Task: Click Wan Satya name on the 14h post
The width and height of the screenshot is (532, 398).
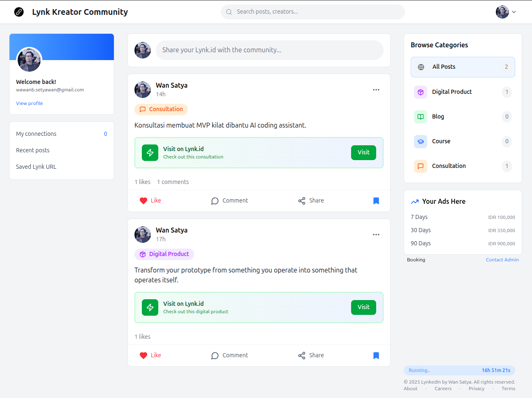Action: click(x=171, y=85)
